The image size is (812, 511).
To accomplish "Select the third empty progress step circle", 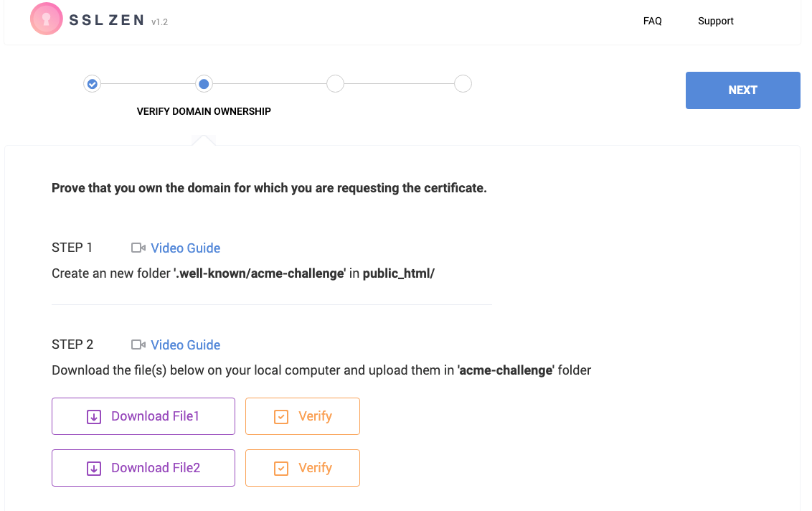I will tap(335, 84).
